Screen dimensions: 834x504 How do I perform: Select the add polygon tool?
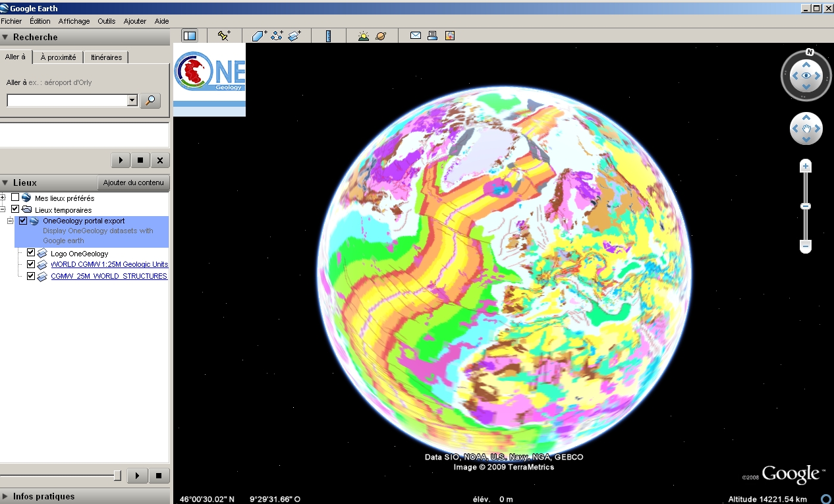[x=259, y=36]
